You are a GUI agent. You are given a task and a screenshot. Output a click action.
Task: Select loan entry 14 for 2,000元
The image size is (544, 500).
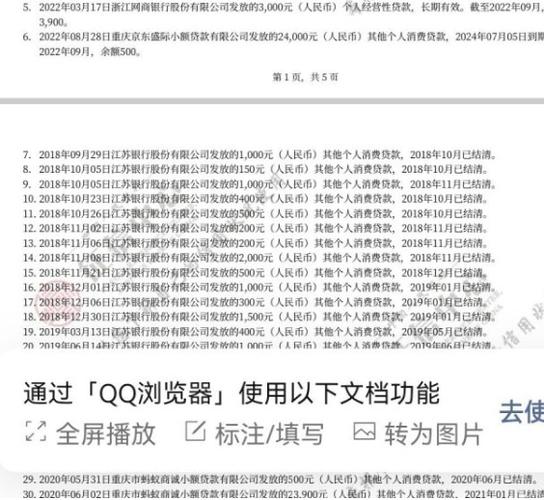coord(260,258)
